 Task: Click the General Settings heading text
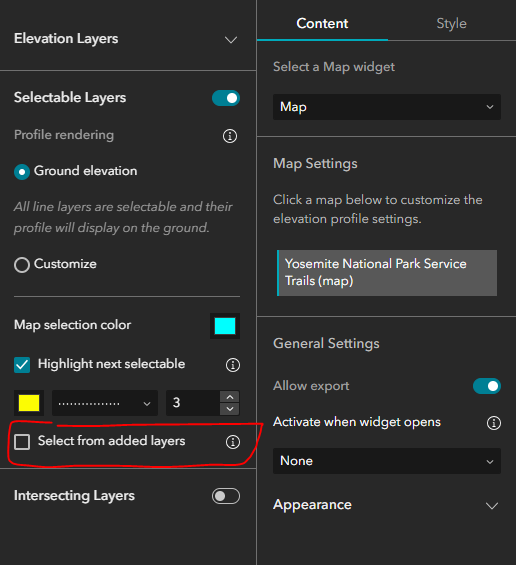pos(326,343)
